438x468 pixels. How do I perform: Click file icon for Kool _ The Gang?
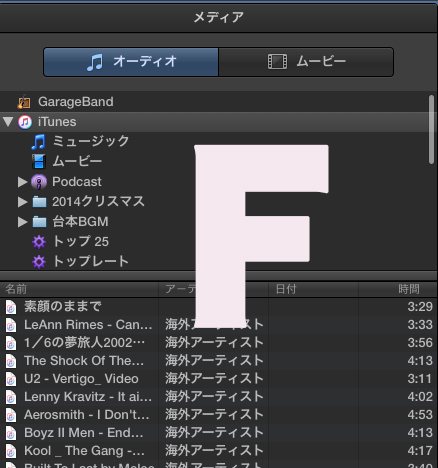pos(11,451)
